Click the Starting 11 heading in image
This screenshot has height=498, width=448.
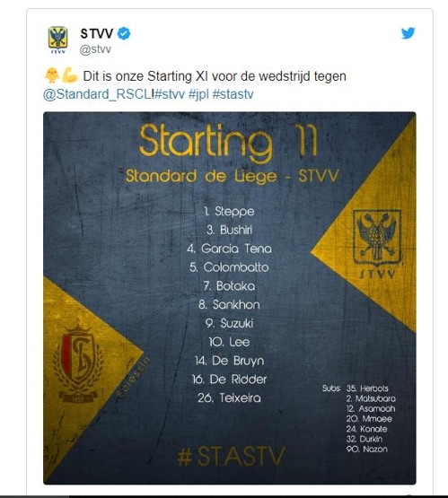228,142
